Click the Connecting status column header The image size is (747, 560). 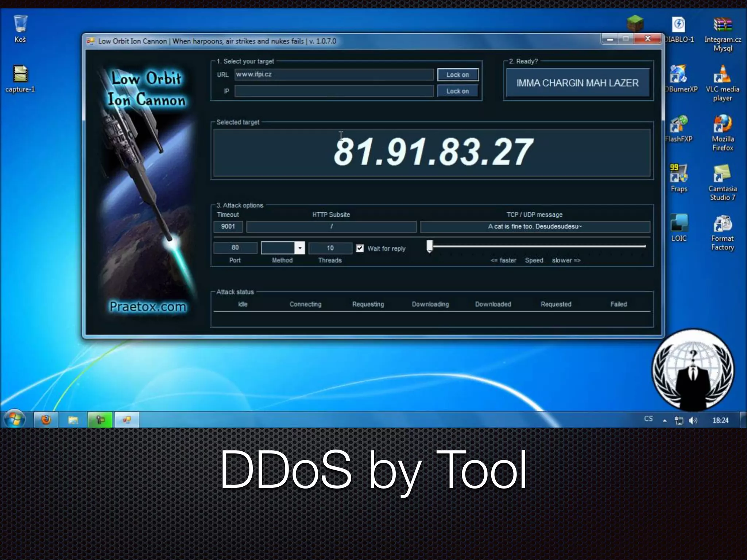305,304
